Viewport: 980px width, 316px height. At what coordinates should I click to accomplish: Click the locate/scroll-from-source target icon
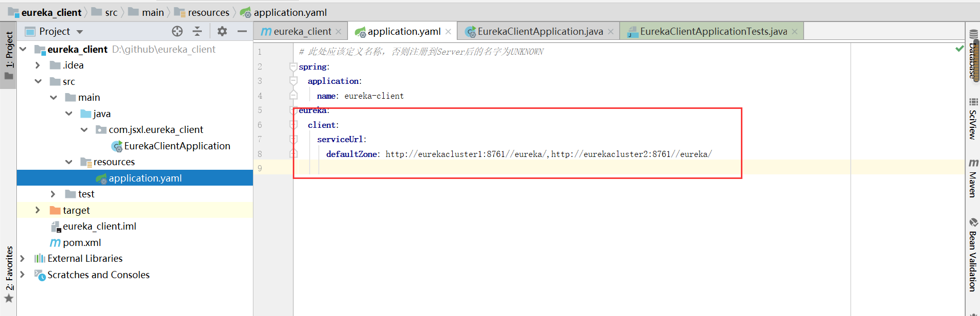[177, 31]
